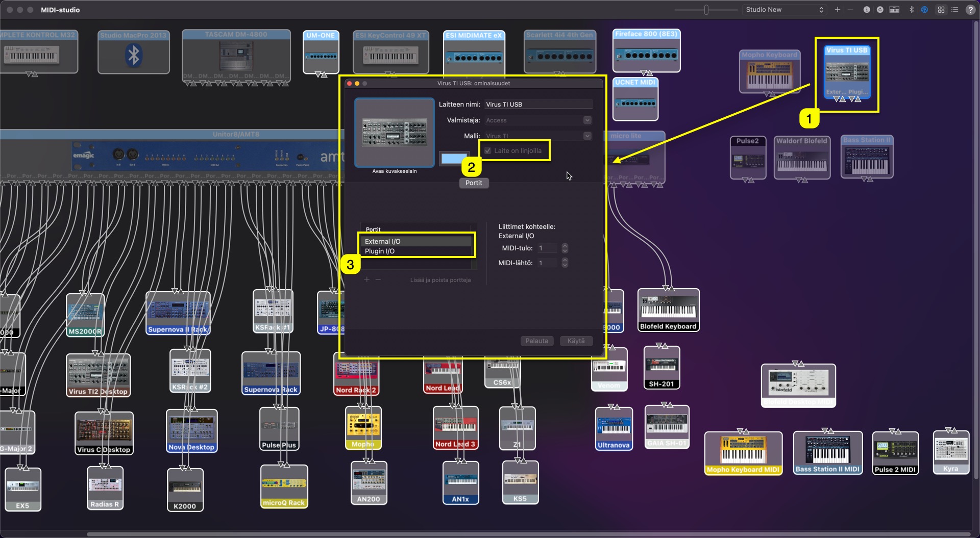
Task: Switch to the icon grid view
Action: [x=941, y=10]
